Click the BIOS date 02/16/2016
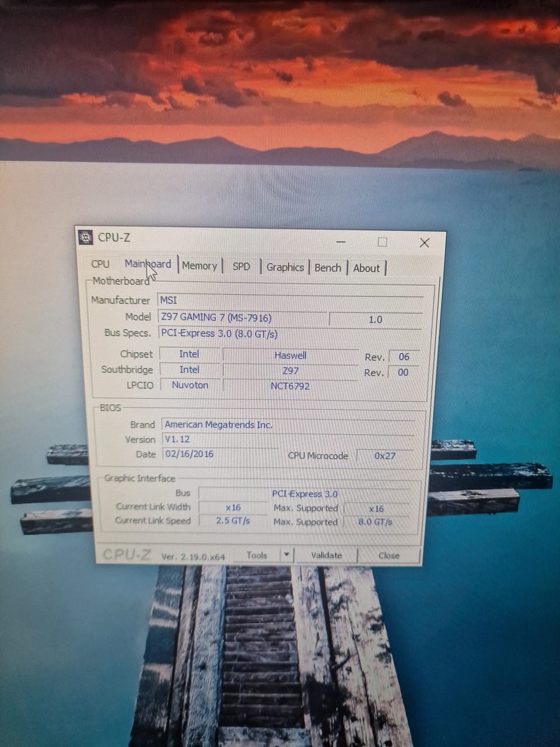The height and width of the screenshot is (747, 560). [220, 454]
